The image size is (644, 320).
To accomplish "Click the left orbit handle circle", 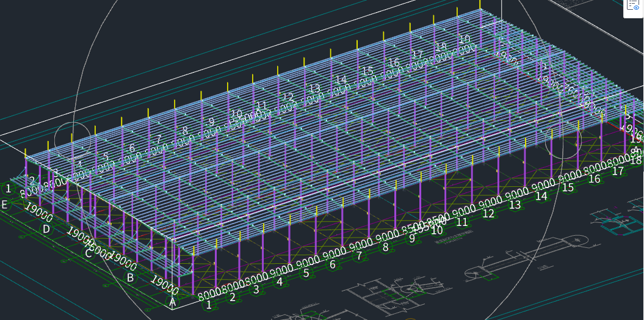I will click(x=72, y=140).
